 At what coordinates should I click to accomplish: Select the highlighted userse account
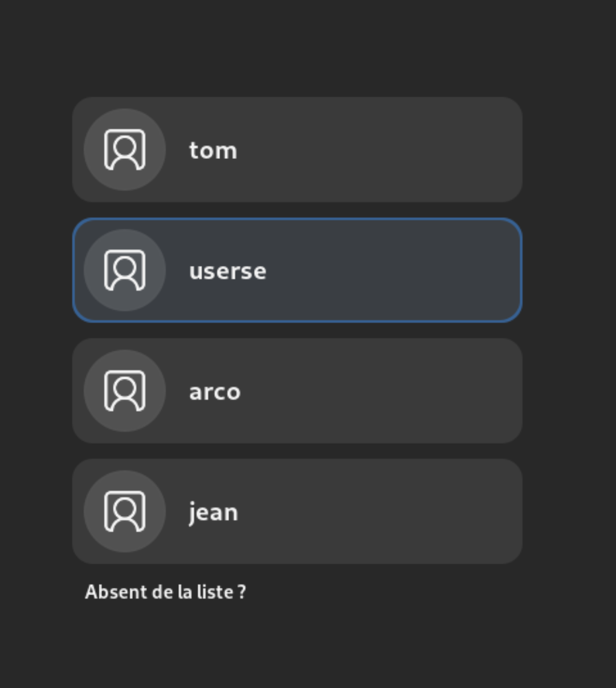coord(297,270)
